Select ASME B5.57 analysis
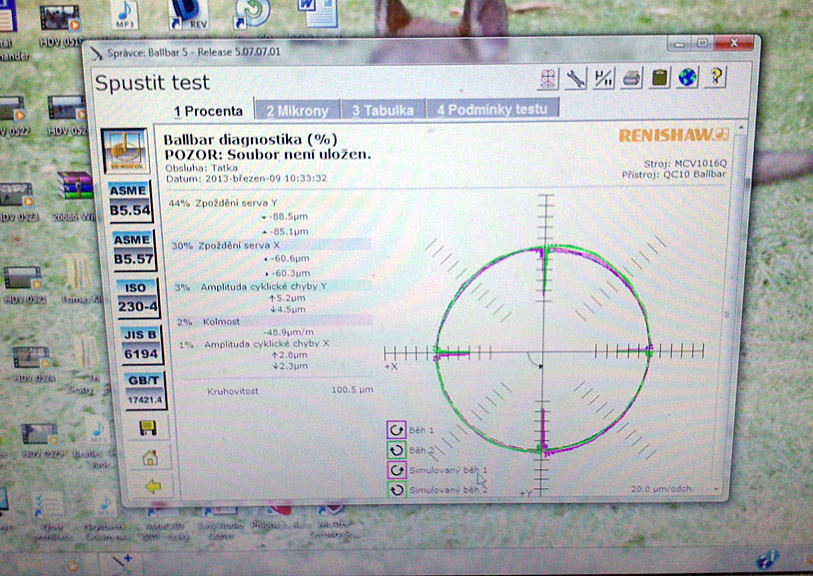This screenshot has height=576, width=813. pos(132,249)
